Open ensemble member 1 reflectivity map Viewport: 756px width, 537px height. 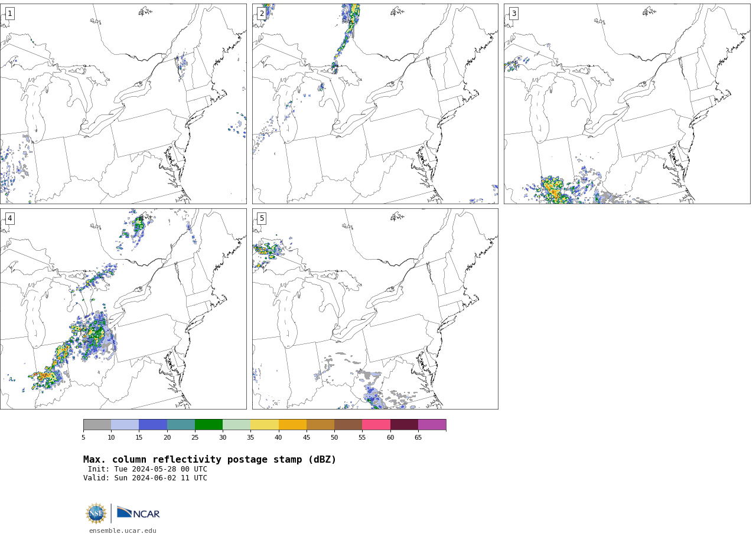click(x=123, y=104)
